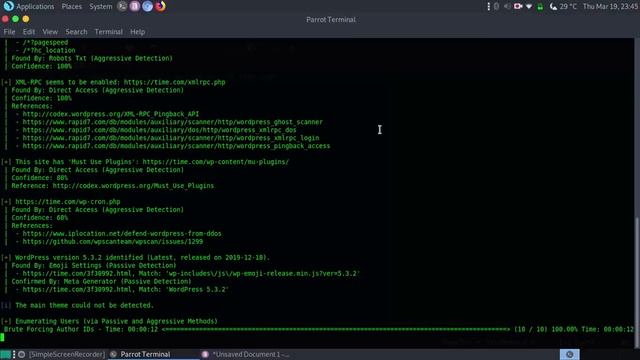The image size is (640, 360).
Task: Click the wordpress_xmlrpc_login rapid7 URL
Action: coord(171,138)
